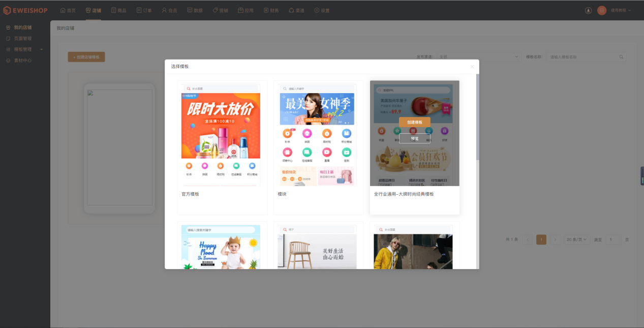Click the 创建店铺模板 button
The height and width of the screenshot is (328, 644).
click(86, 57)
